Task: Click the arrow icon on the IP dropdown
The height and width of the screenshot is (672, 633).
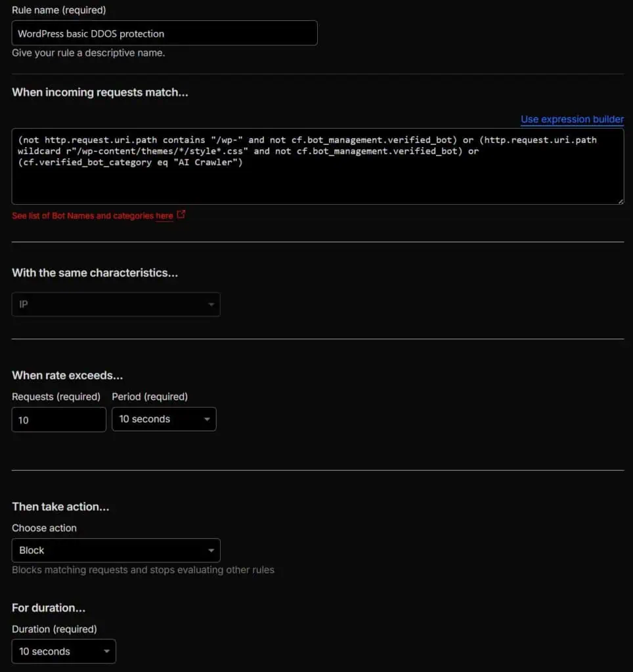Action: [211, 305]
